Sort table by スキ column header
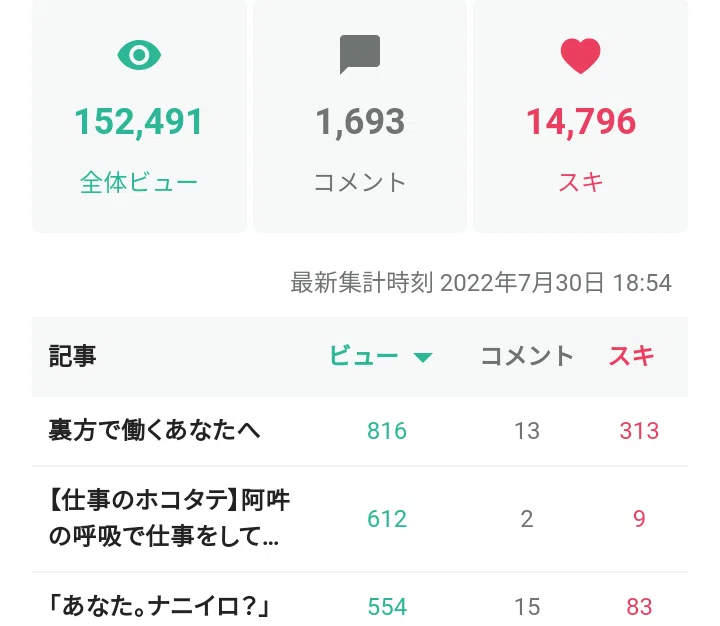The image size is (720, 626). (631, 356)
